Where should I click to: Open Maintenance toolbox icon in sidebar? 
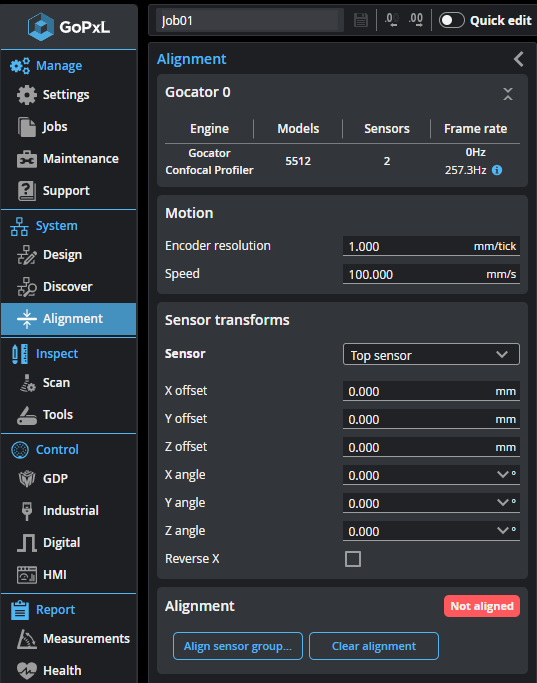27,159
